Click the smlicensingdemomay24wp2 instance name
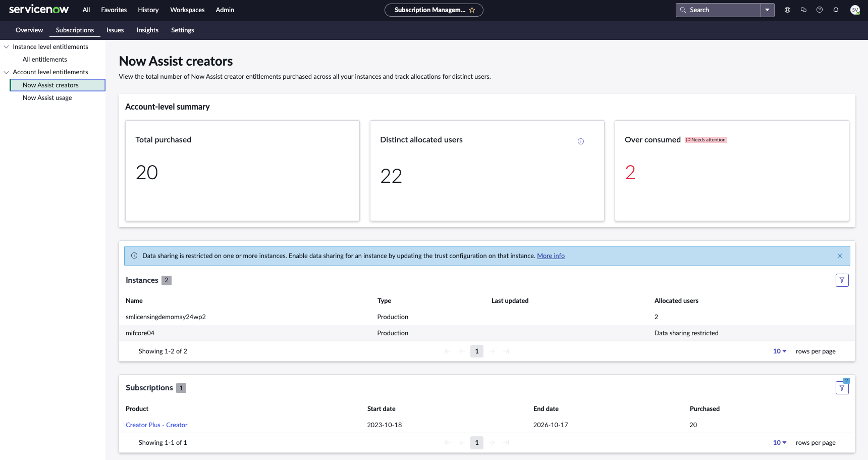This screenshot has width=868, height=460. tap(166, 317)
